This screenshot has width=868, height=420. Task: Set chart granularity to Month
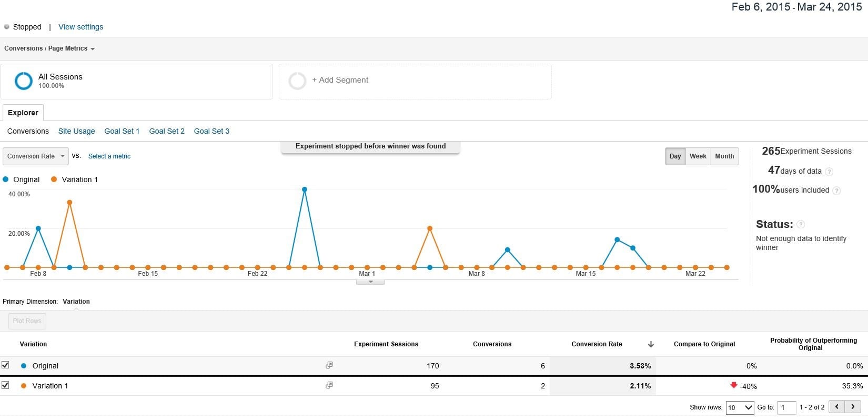724,156
